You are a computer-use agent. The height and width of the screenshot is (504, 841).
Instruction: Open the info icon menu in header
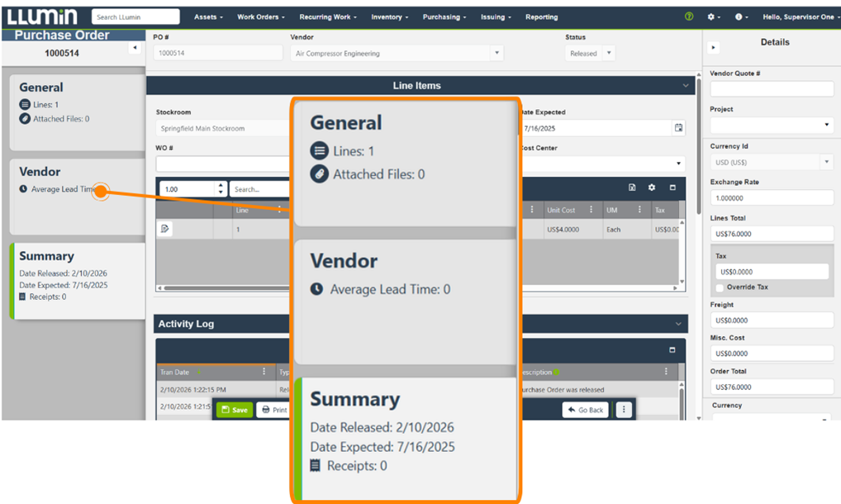740,17
